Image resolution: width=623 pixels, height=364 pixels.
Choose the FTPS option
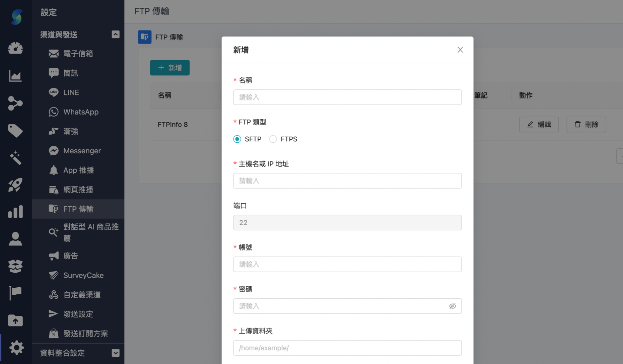pyautogui.click(x=273, y=139)
